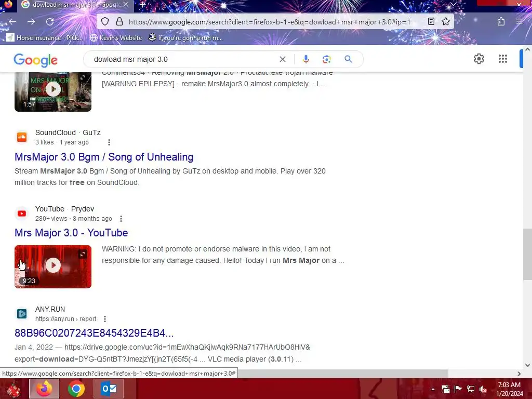Open the tracking protection shield icon
Image resolution: width=532 pixels, height=399 pixels.
[105, 22]
